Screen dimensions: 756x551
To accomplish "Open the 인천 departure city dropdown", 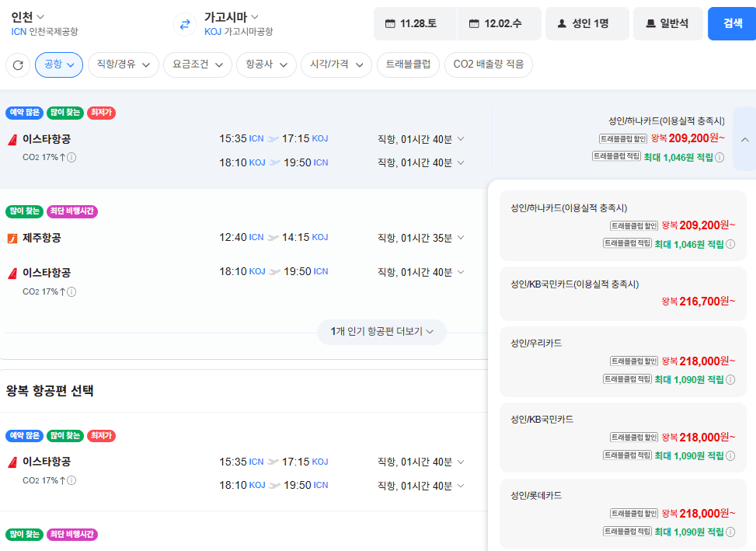I will [27, 17].
